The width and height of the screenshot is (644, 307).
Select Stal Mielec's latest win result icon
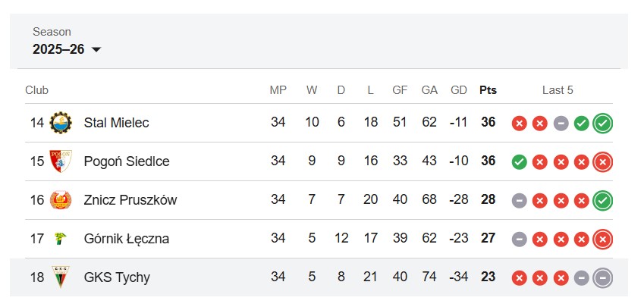[x=602, y=123]
